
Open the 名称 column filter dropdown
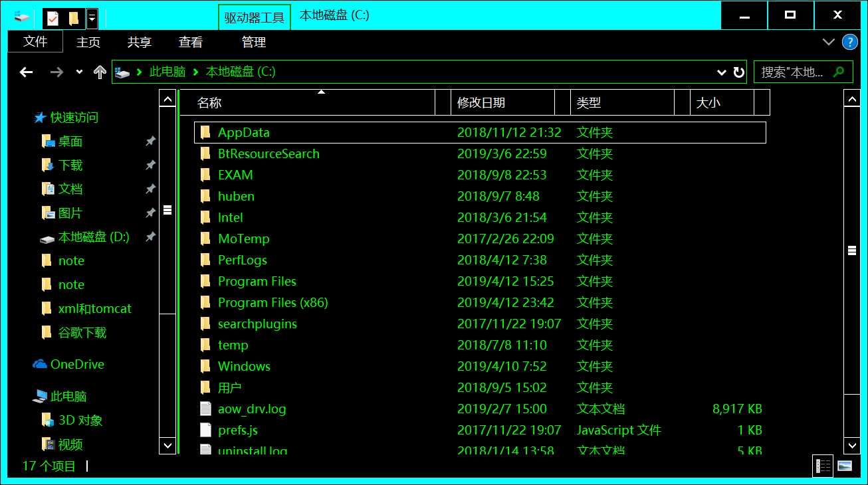tap(443, 102)
